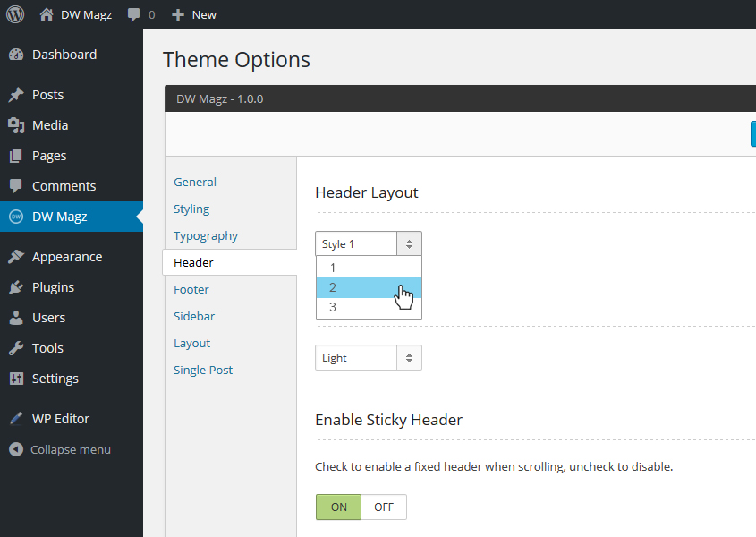Click the Tools wrench icon
The width and height of the screenshot is (756, 537).
16,348
